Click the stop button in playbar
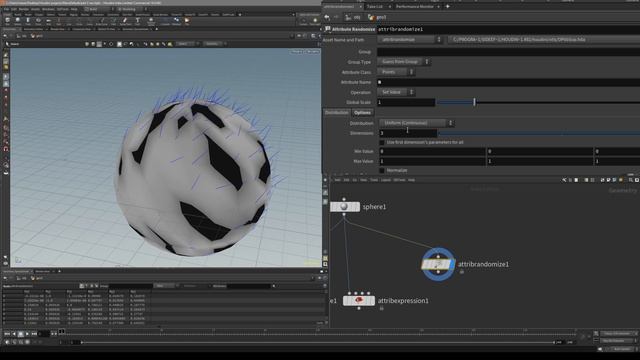Viewport: 640px width, 360px height. click(x=20, y=333)
